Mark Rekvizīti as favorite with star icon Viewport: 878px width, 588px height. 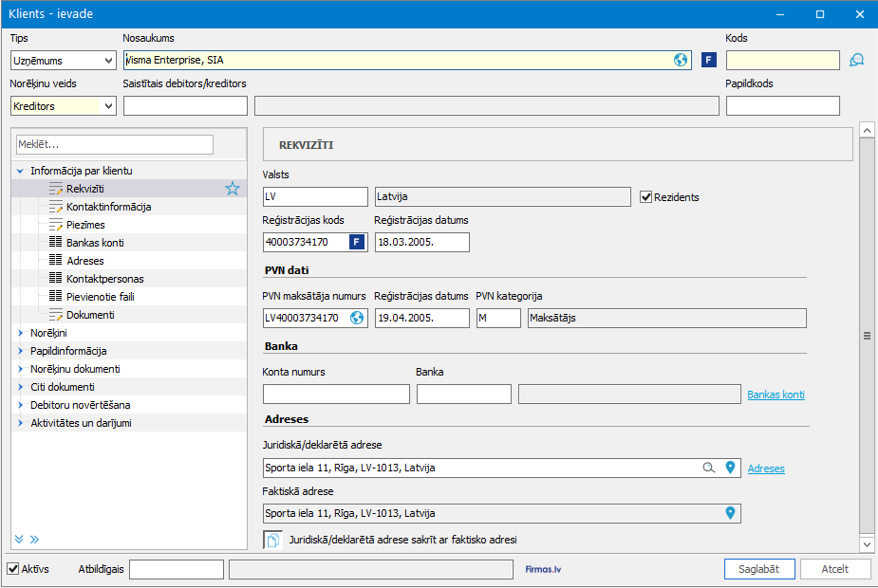point(233,189)
